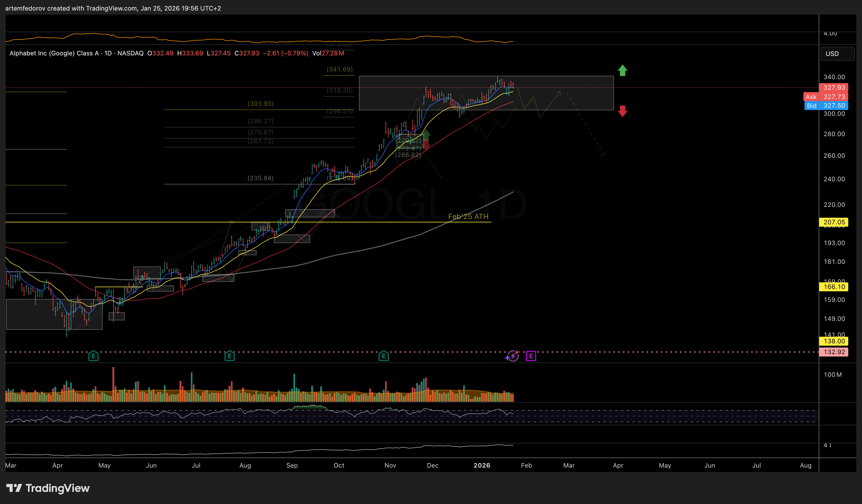Open the green earnings marker near August

(230, 356)
